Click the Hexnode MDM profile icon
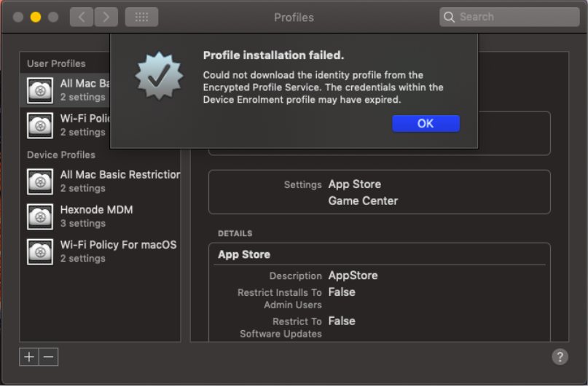This screenshot has width=588, height=387. pyautogui.click(x=40, y=216)
